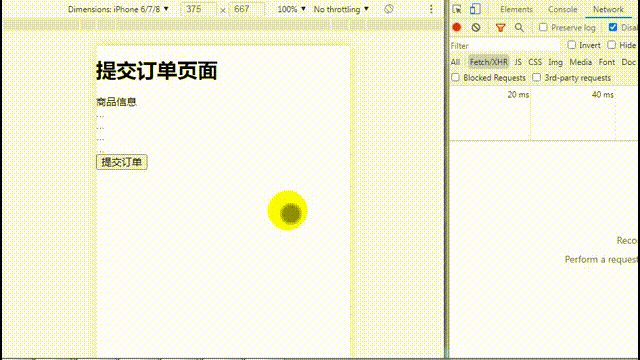Uncheck the Disable cache checkbox
The height and width of the screenshot is (360, 640).
coord(613,27)
